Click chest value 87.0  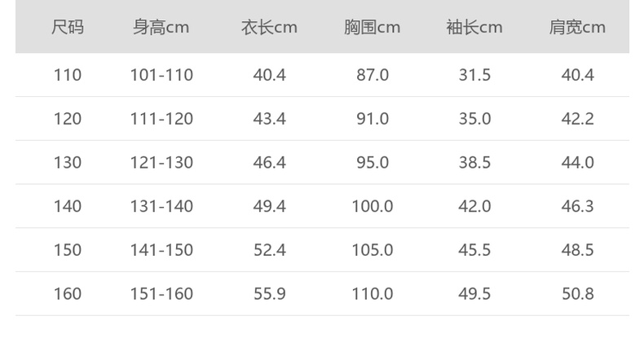tap(372, 75)
